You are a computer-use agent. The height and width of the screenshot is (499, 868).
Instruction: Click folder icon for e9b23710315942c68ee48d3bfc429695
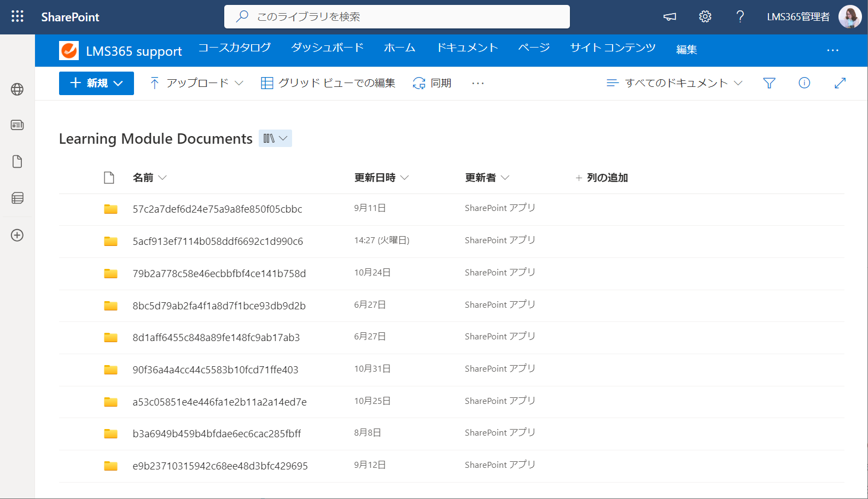(x=110, y=466)
